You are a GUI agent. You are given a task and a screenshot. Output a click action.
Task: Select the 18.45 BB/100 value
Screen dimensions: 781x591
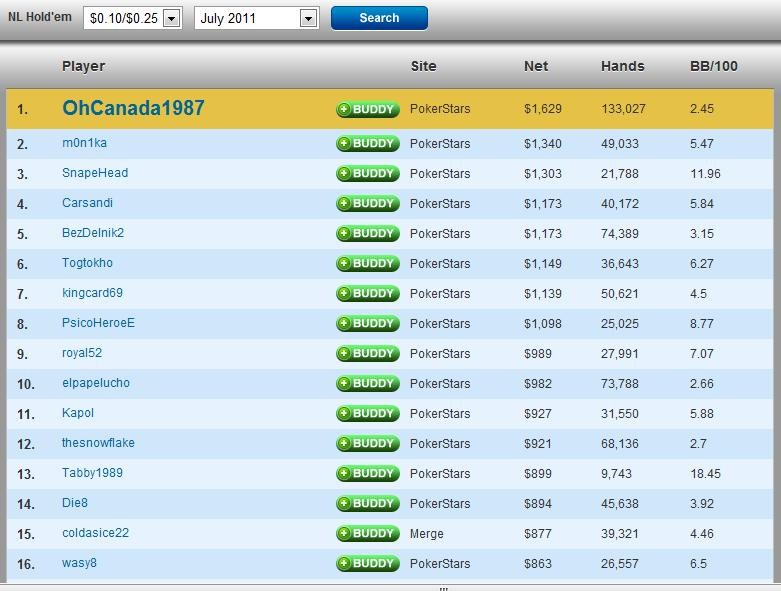tap(705, 473)
